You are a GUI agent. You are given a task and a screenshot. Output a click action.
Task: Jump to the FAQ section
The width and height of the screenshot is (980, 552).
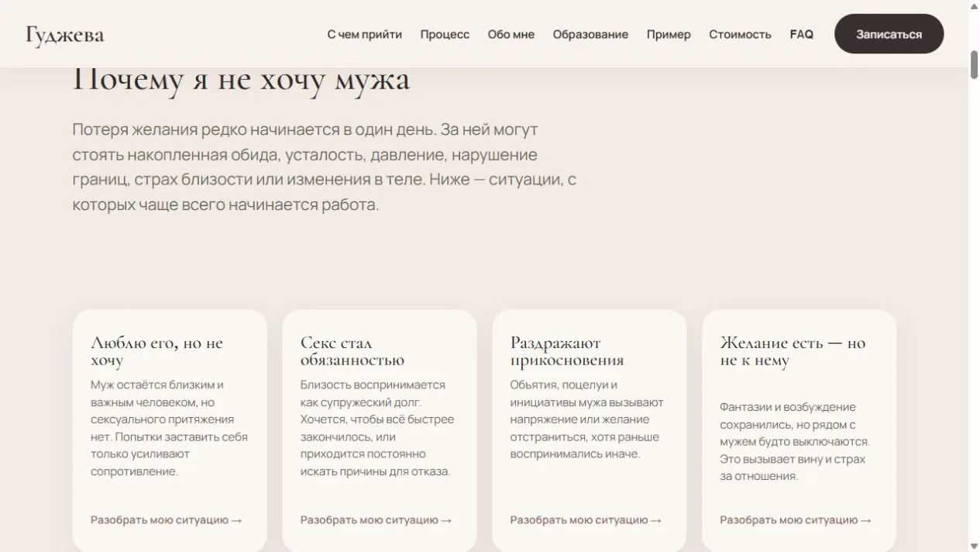[801, 34]
